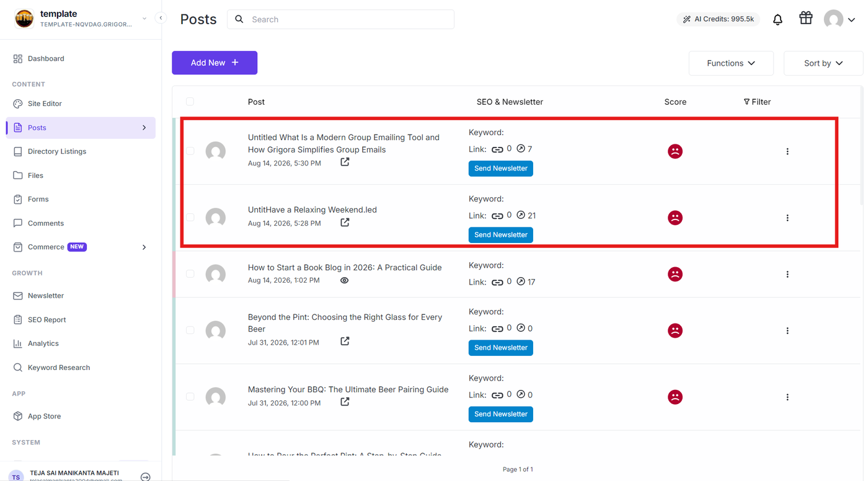868x481 pixels.
Task: Open three-dot menu for Group Emailing post
Action: point(787,151)
